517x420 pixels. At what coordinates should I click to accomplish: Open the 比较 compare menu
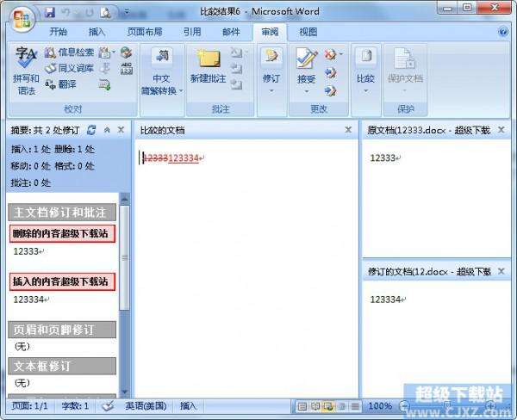[365, 71]
